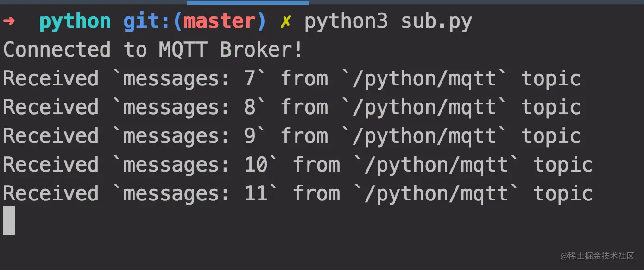
Task: Click the "git:" label in prompt
Action: tap(148, 22)
